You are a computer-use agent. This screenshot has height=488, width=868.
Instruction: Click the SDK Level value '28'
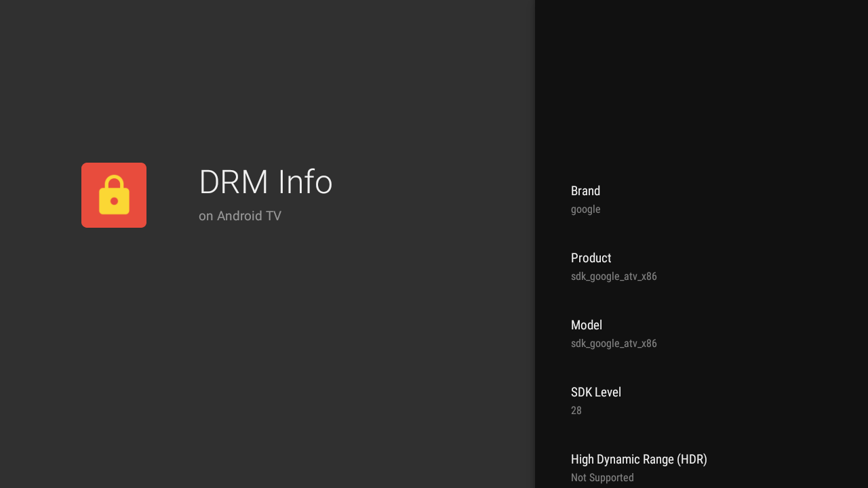coord(576,410)
